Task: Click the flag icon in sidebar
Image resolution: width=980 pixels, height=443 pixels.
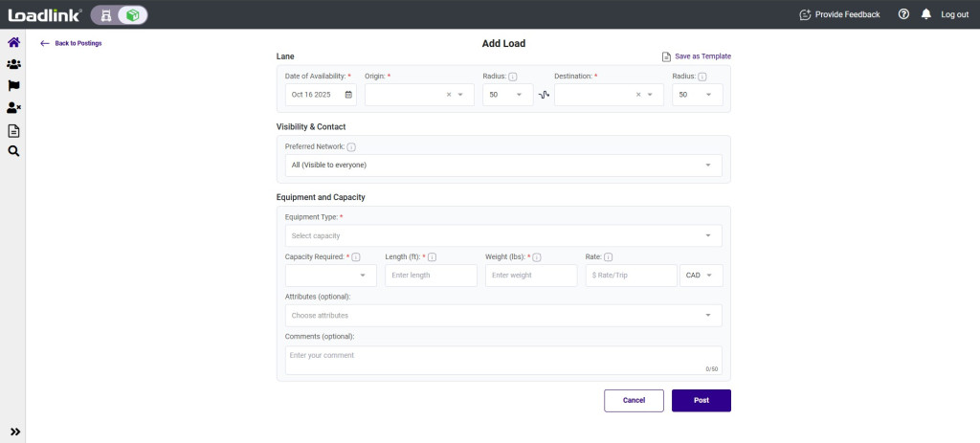Action: pos(13,86)
